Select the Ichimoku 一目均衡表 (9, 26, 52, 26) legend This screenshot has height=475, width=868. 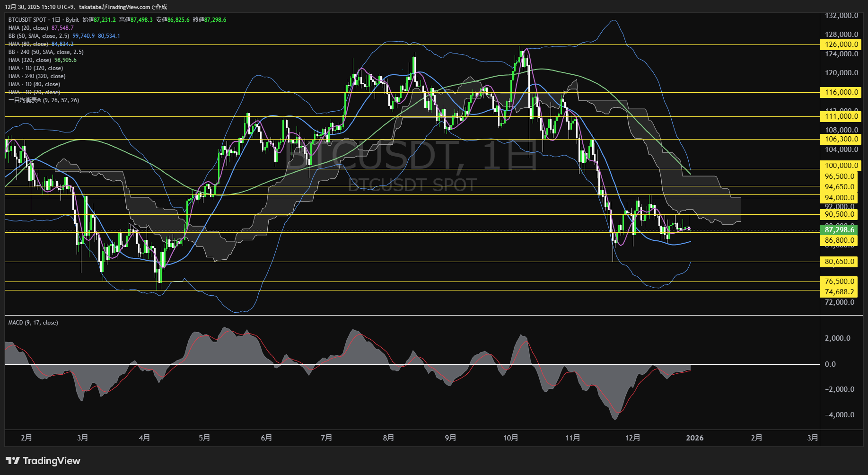[x=44, y=100]
